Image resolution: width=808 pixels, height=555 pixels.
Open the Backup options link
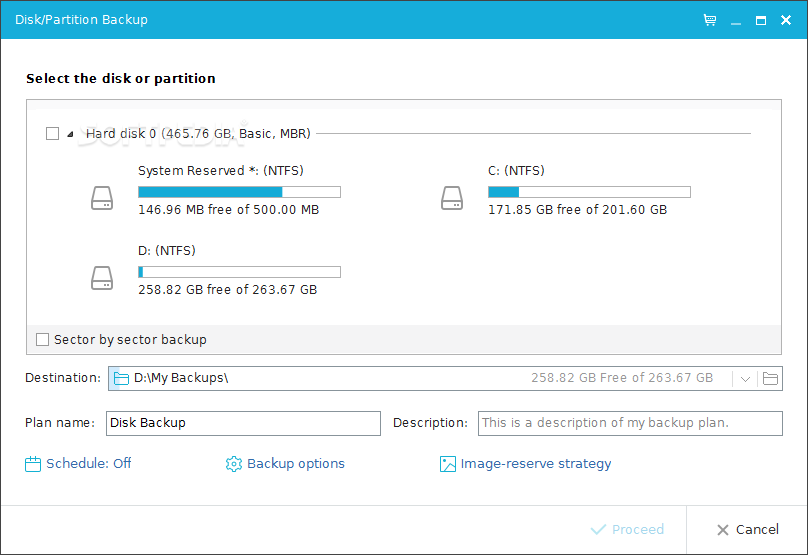point(296,463)
